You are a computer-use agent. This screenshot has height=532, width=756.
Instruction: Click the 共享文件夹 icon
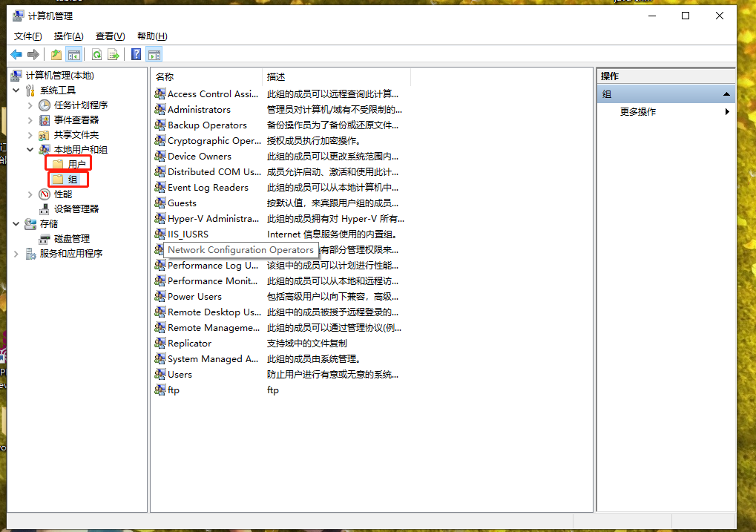[x=45, y=135]
